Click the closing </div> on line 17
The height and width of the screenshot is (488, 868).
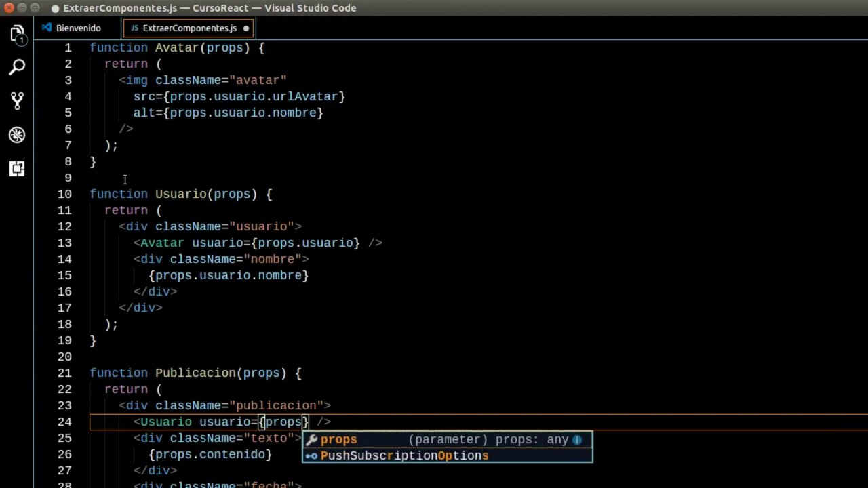(140, 308)
